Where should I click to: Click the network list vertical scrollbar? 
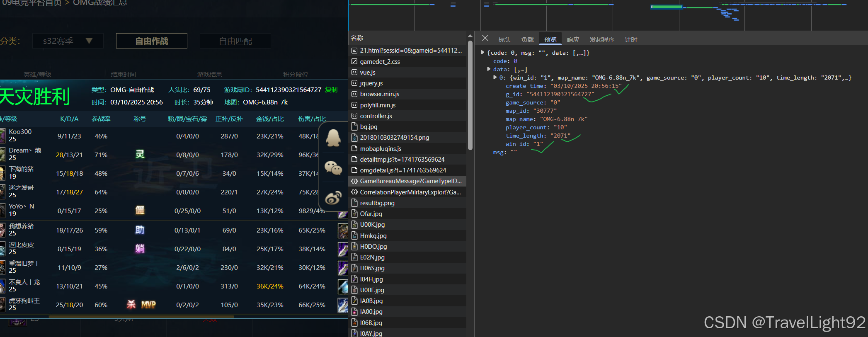470,95
